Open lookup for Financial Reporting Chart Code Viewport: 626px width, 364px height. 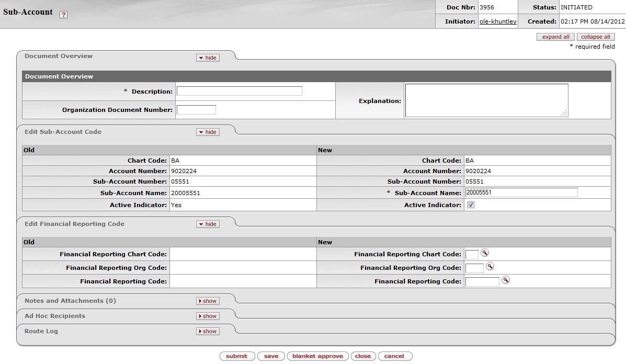pyautogui.click(x=485, y=253)
